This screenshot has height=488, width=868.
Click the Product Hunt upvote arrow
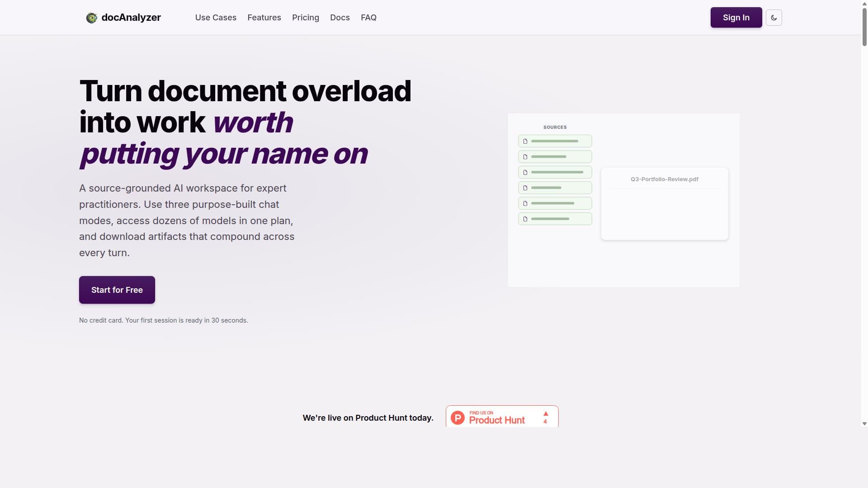546,413
